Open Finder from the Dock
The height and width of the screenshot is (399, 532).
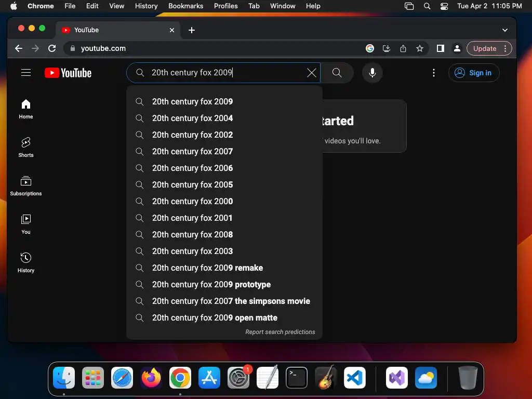pos(64,378)
